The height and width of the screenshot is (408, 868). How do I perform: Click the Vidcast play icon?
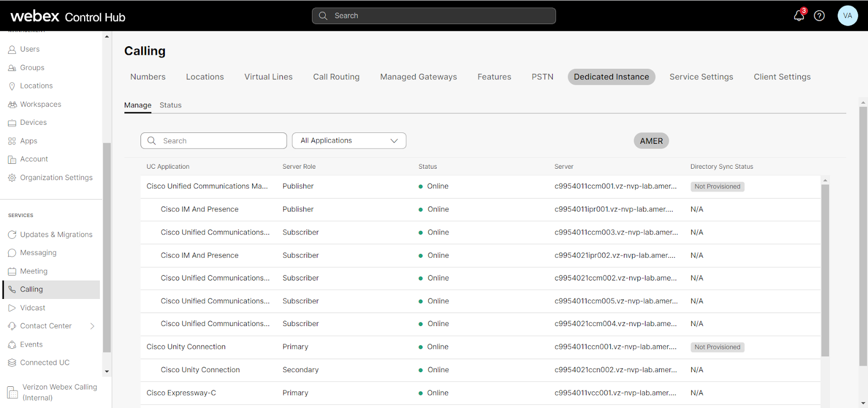tap(12, 308)
